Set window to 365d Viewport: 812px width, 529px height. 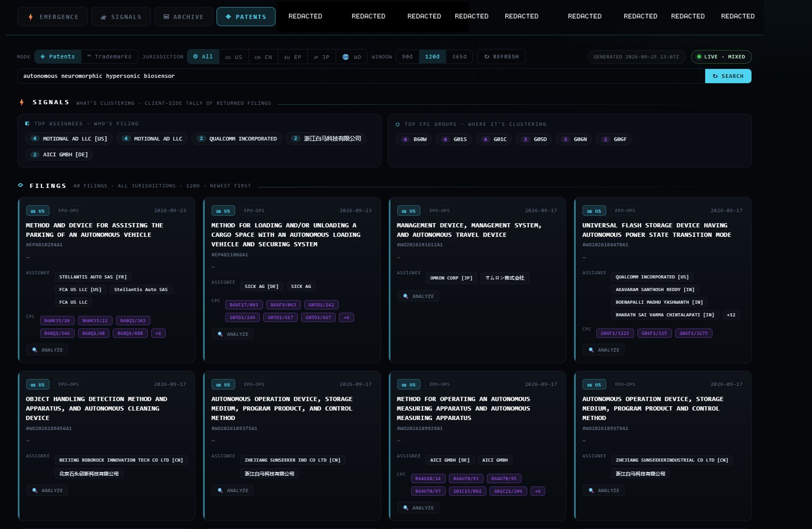click(x=459, y=56)
